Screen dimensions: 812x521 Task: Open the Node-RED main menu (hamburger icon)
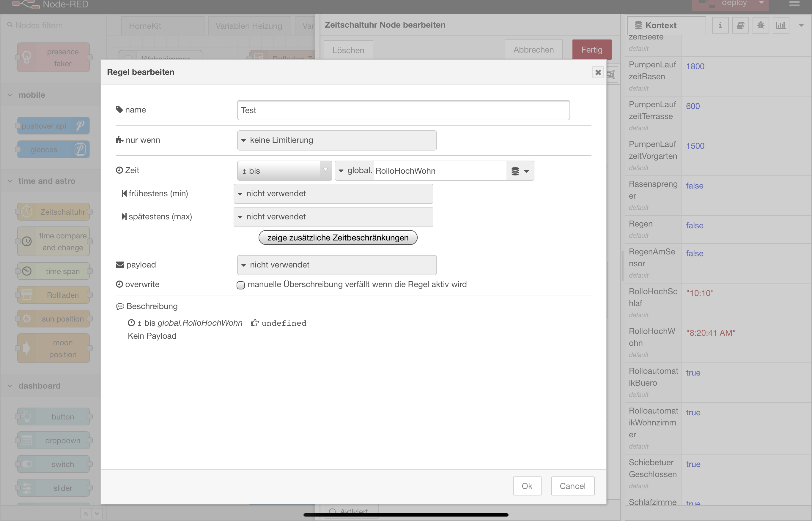pos(794,4)
